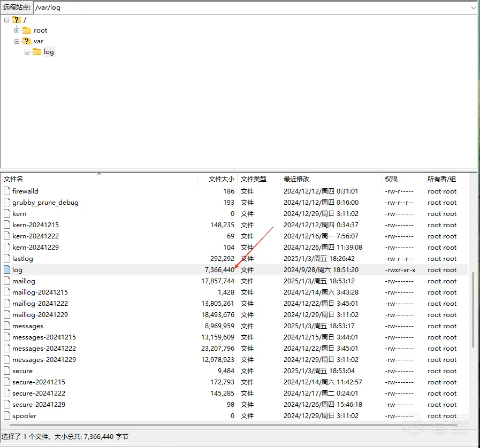The image size is (480, 448).
Task: Select the var folder in the tree
Action: point(39,41)
